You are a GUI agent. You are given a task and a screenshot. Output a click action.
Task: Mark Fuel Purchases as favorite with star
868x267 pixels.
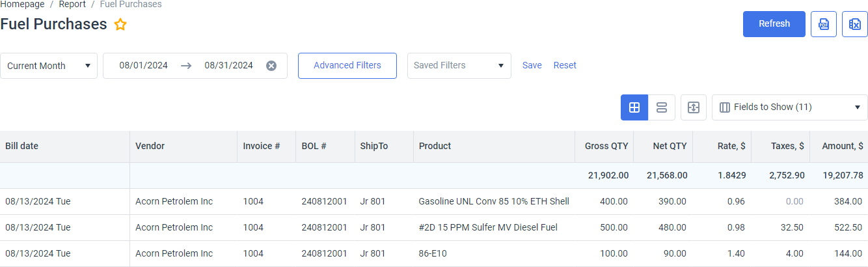click(x=120, y=25)
